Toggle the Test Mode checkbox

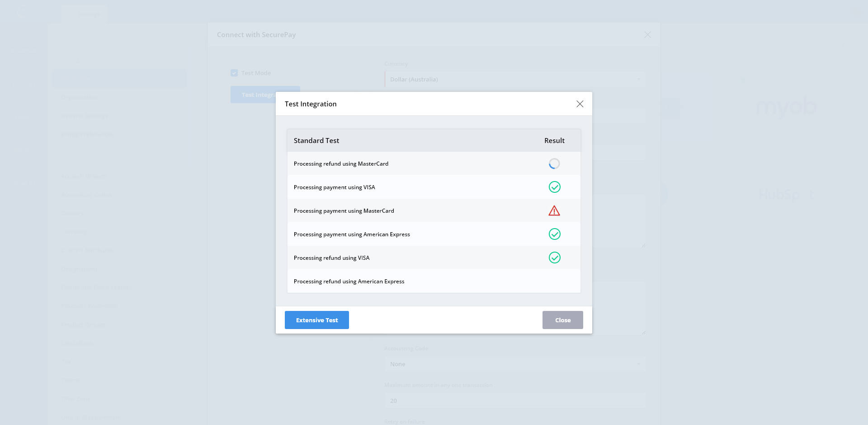(x=234, y=73)
